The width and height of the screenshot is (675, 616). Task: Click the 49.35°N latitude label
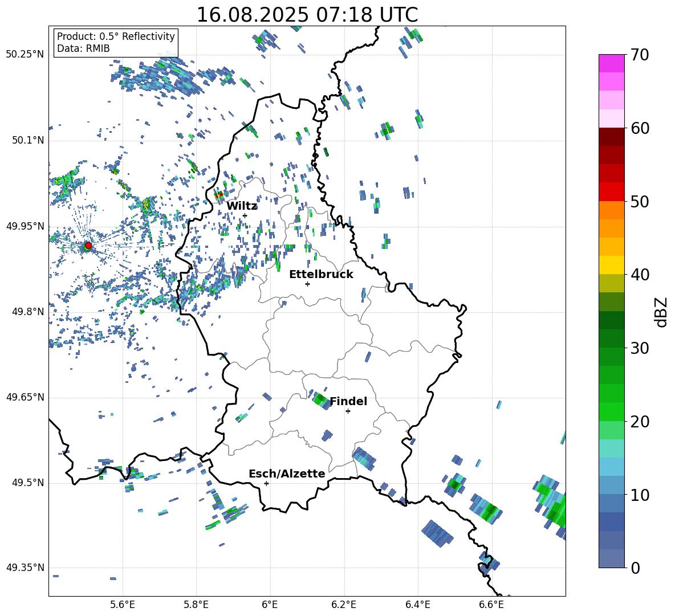tap(25, 568)
